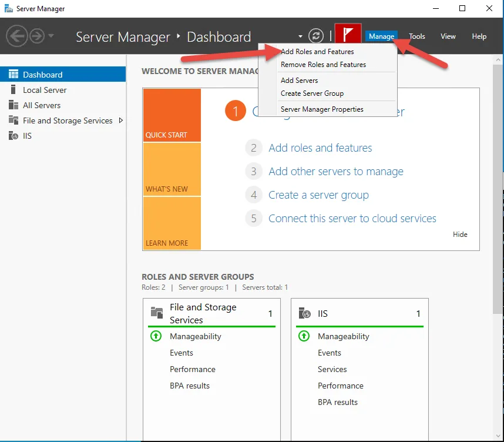Click Server Manager Properties menu item
Image resolution: width=504 pixels, height=442 pixels.
[322, 109]
